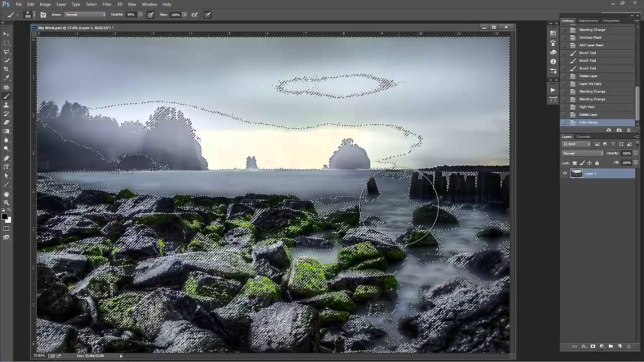The image size is (644, 362).
Task: Create a new layer icon
Action: (x=620, y=346)
